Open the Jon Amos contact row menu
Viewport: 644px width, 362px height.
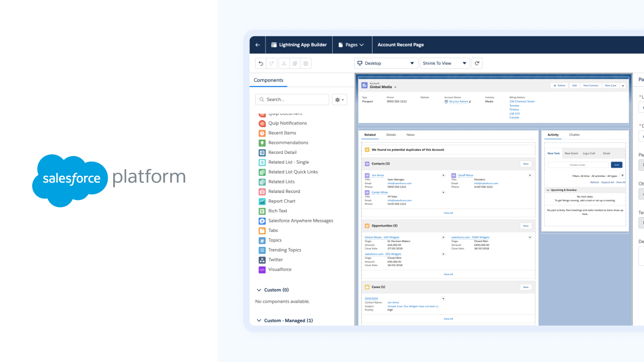pyautogui.click(x=443, y=175)
